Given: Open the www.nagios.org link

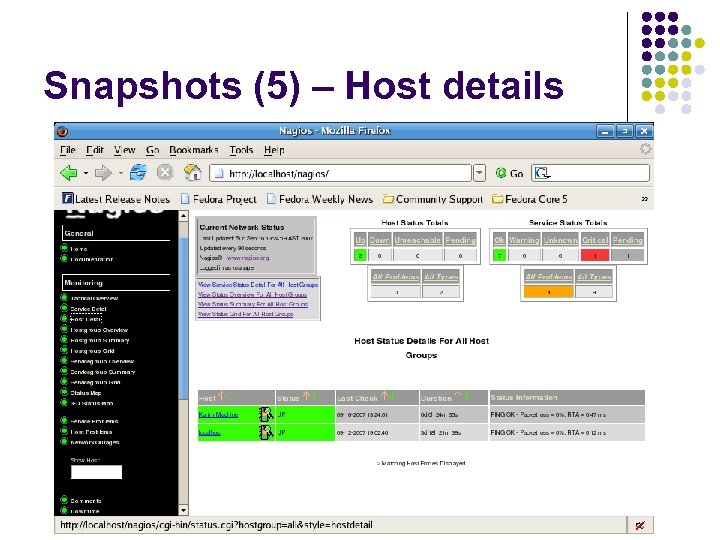Looking at the screenshot, I should [248, 258].
